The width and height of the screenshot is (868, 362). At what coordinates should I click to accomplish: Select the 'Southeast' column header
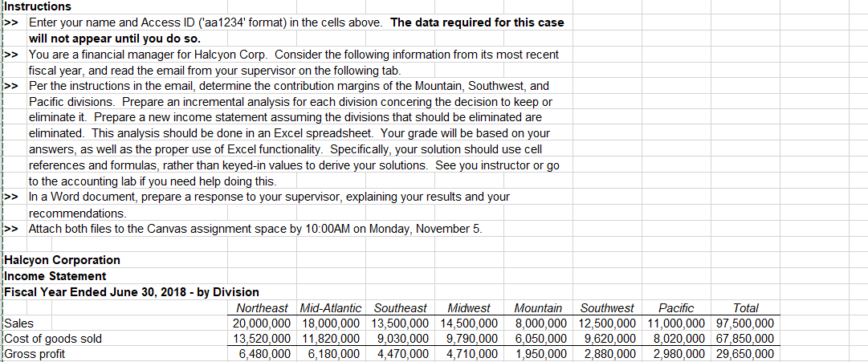[x=400, y=307]
